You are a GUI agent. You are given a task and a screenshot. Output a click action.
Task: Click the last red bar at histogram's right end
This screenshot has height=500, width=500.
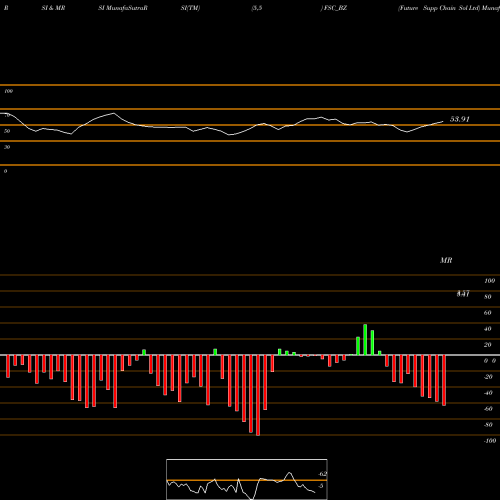point(444,380)
